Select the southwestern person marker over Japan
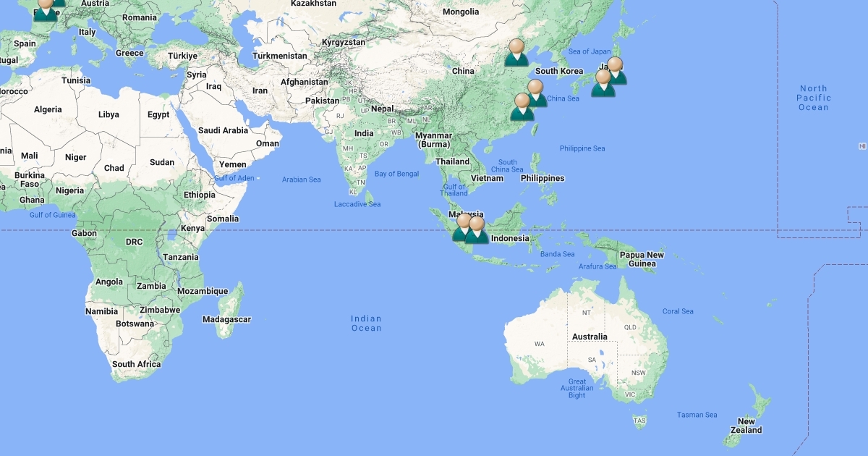868x456 pixels. [603, 83]
